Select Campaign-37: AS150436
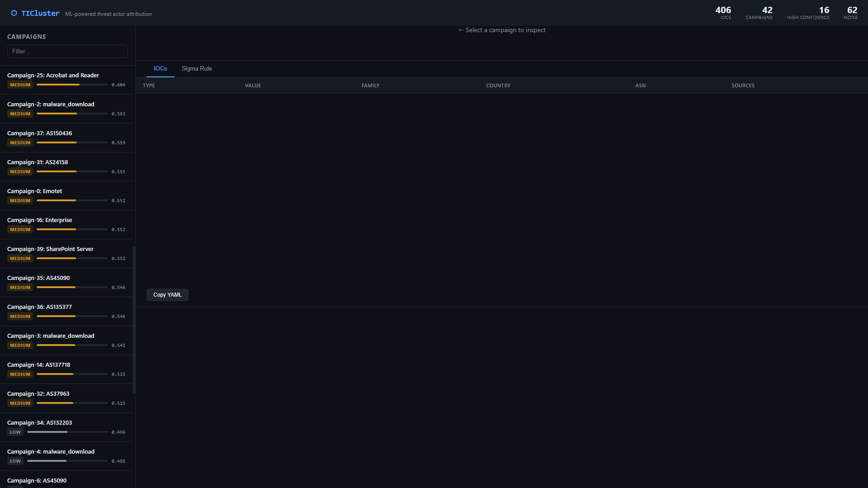The width and height of the screenshot is (868, 488). pyautogui.click(x=66, y=138)
